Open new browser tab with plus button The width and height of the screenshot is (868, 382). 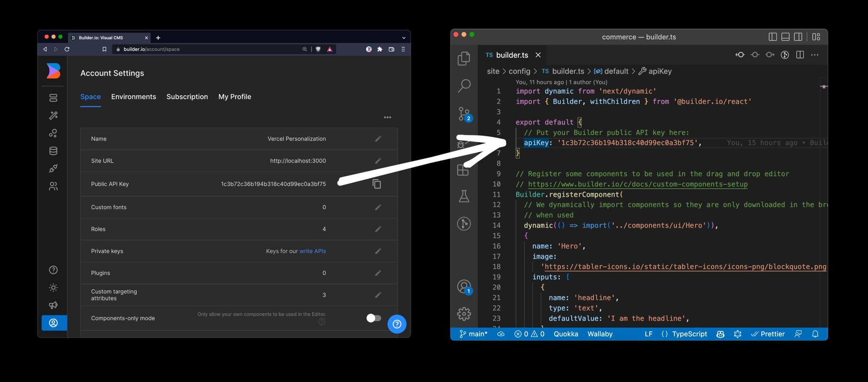point(158,38)
